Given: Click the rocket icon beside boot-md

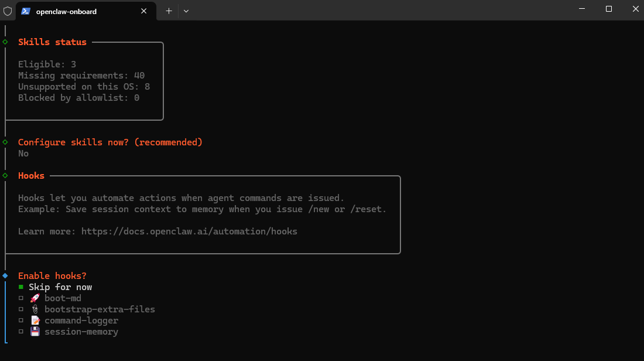Looking at the screenshot, I should (35, 298).
